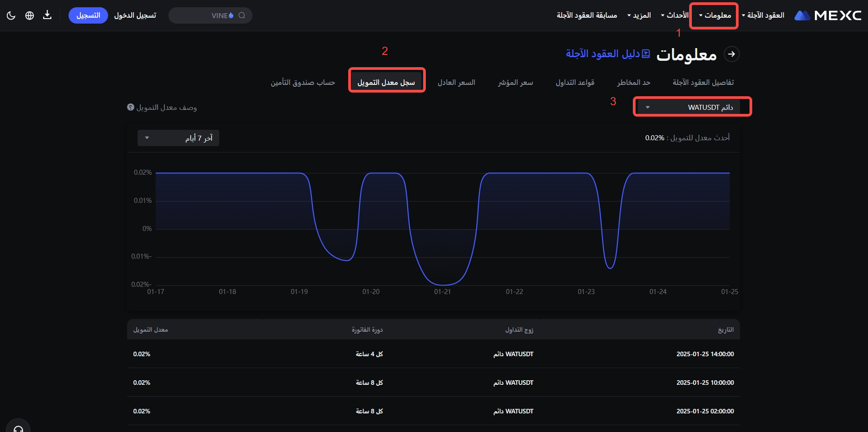Click the futures guide book icon
The width and height of the screenshot is (868, 432).
pyautogui.click(x=646, y=54)
